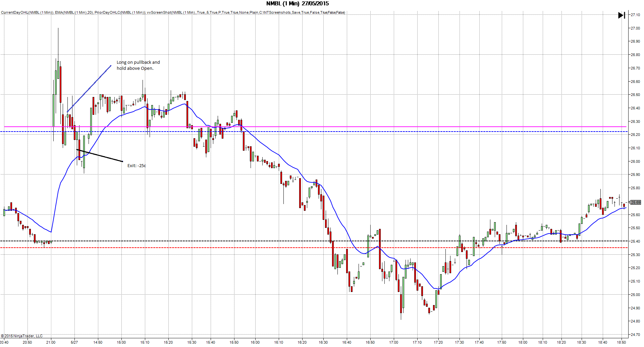
Task: Select the red dashed horizontal line near 25.35
Action: click(314, 248)
